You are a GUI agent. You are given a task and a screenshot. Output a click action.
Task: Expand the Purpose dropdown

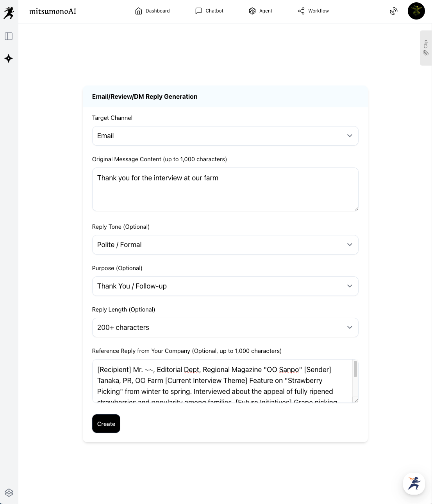click(225, 286)
